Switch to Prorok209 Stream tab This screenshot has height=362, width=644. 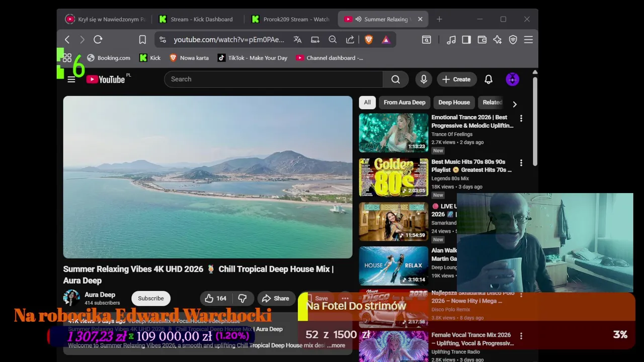(291, 19)
